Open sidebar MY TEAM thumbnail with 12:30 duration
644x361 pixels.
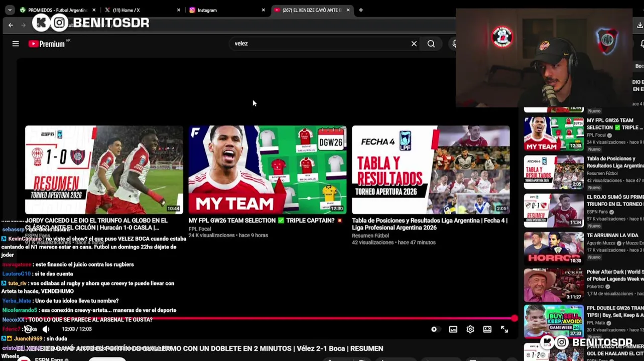554,134
